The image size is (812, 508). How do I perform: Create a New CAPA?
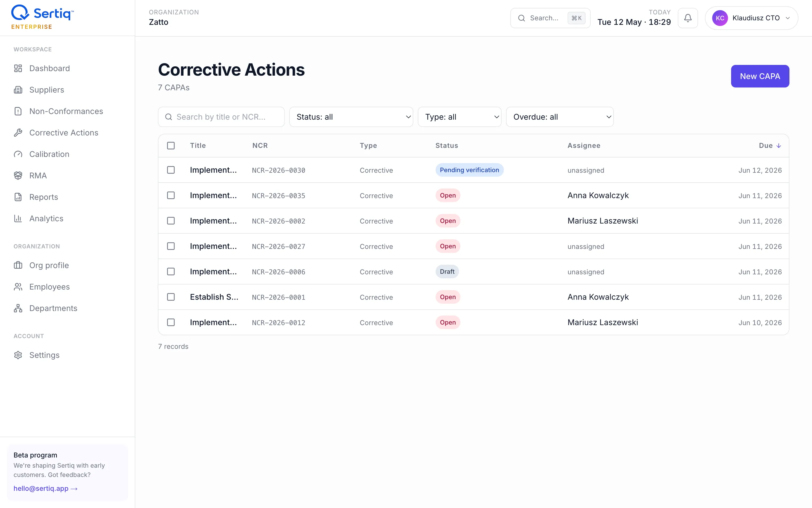coord(760,76)
